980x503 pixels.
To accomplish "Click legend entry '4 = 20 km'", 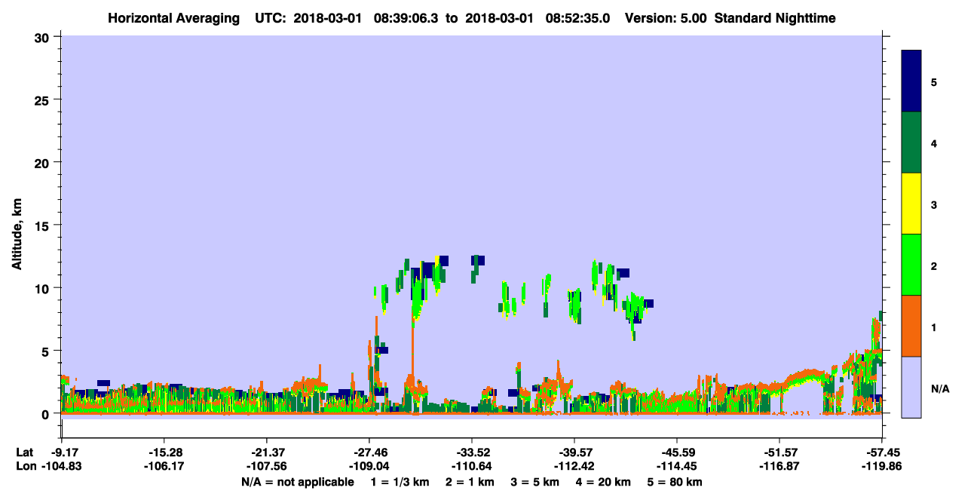I will click(x=604, y=482).
